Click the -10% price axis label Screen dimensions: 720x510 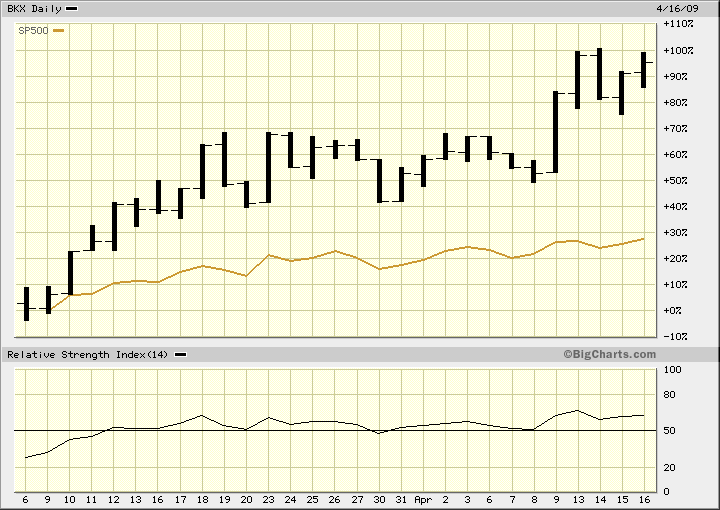675,336
